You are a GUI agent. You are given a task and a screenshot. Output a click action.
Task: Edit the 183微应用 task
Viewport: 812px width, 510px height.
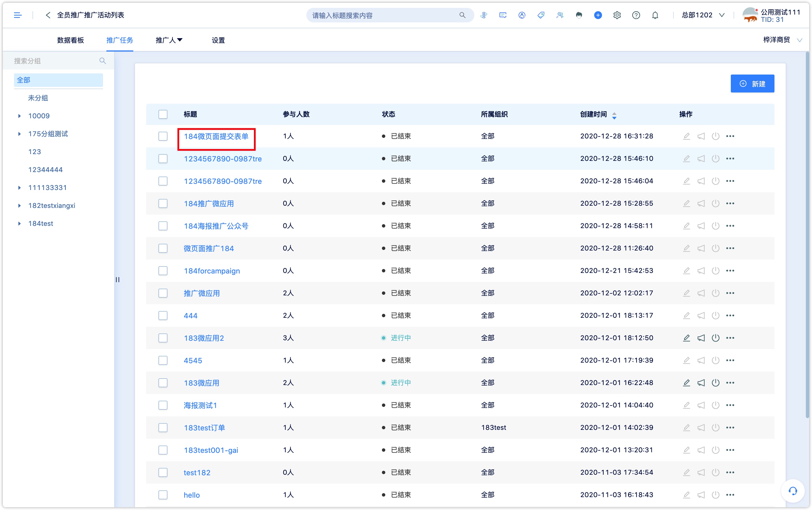coord(686,382)
